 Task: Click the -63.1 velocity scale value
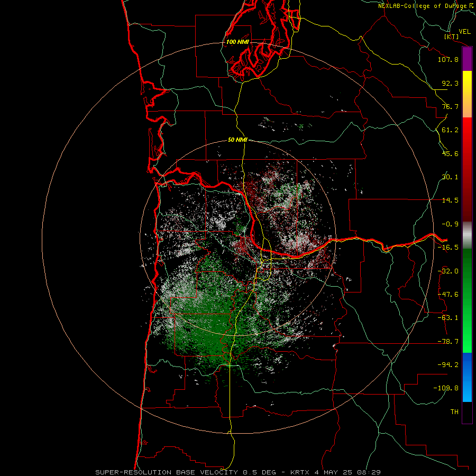click(x=448, y=318)
